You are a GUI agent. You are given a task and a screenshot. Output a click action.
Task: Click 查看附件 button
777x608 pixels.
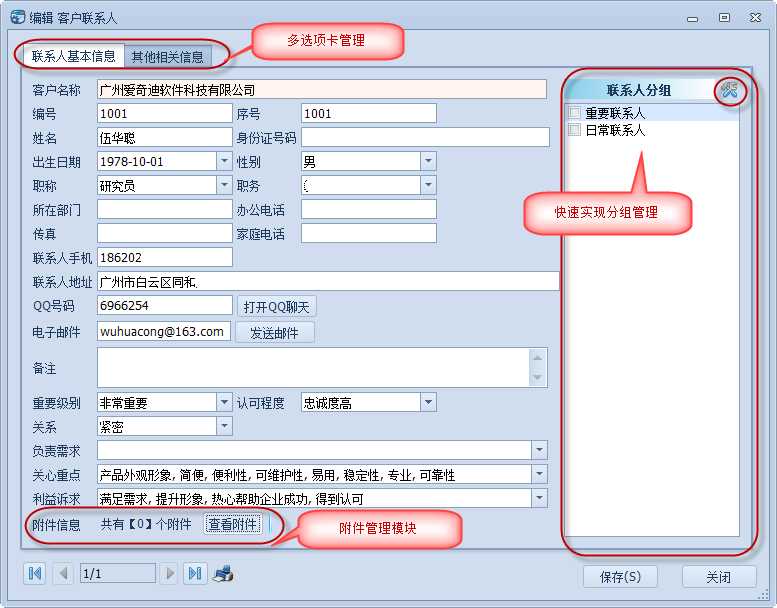233,524
